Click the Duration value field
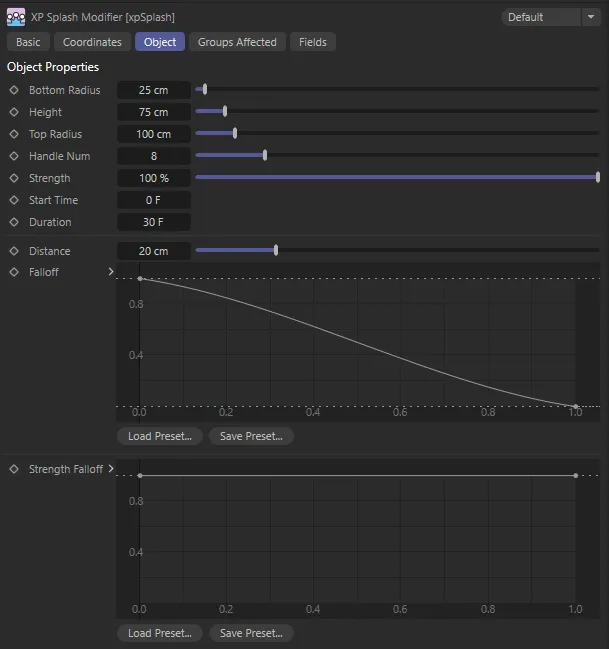The height and width of the screenshot is (649, 609). tap(153, 222)
